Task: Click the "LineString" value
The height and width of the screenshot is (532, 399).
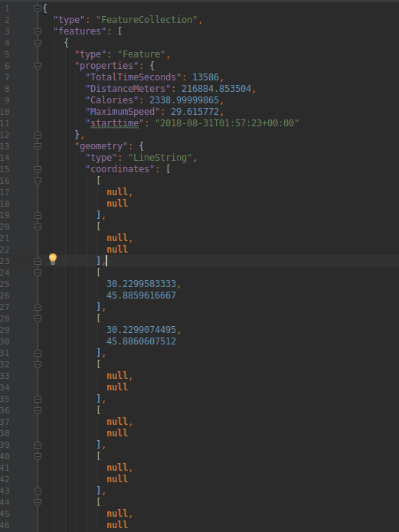Action: [160, 158]
